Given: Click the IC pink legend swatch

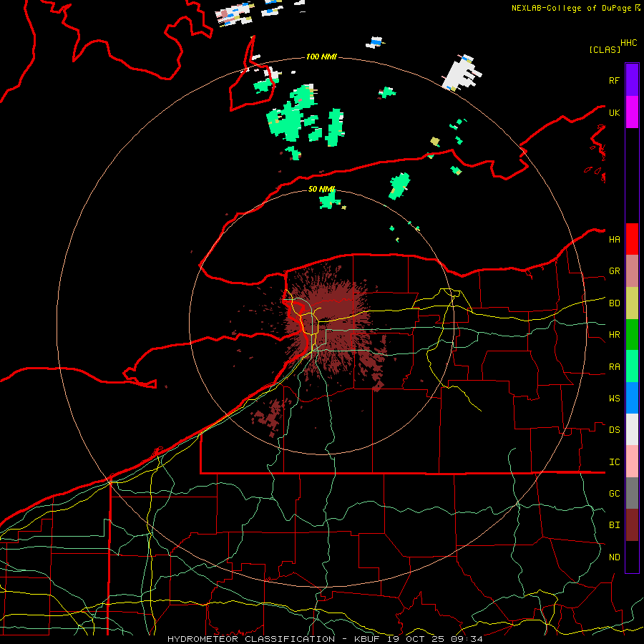Looking at the screenshot, I should tap(632, 462).
